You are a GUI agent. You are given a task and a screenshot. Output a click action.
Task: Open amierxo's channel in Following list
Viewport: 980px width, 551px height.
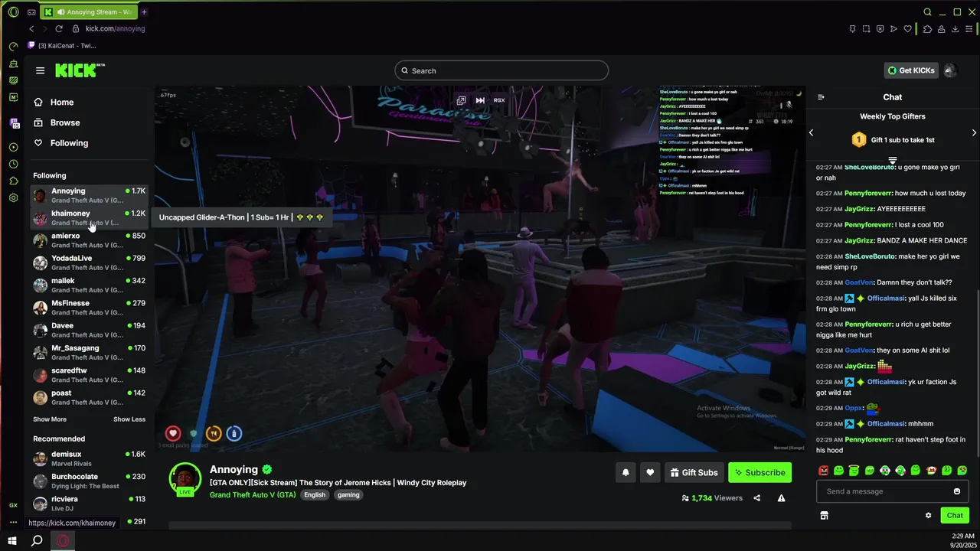pyautogui.click(x=90, y=240)
